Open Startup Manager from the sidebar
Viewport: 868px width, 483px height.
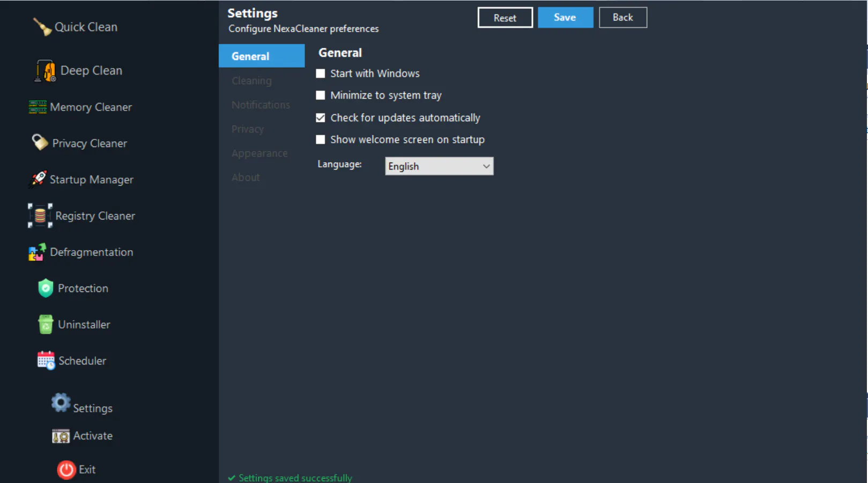92,180
